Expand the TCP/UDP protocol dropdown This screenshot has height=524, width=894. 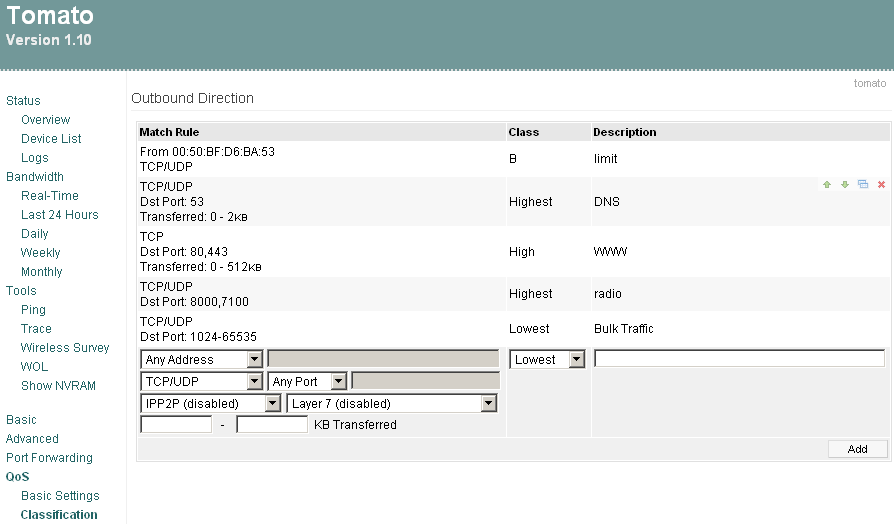202,381
